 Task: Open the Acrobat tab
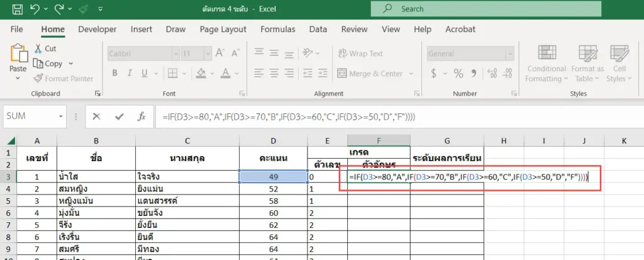tap(460, 29)
